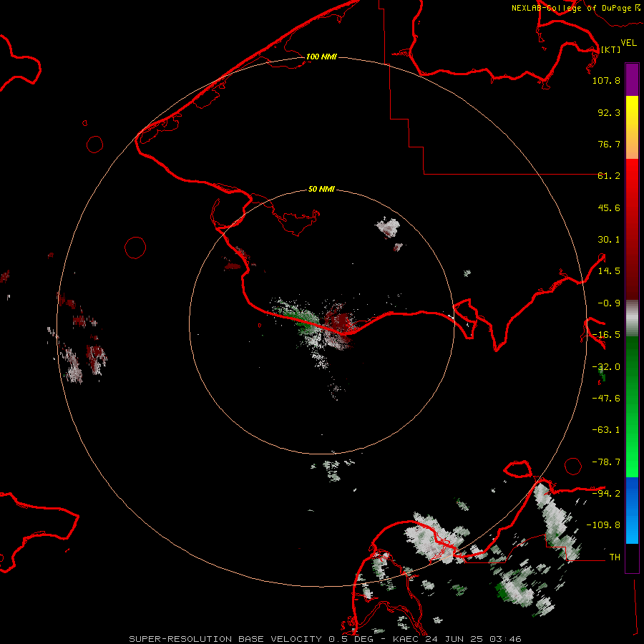Click the NEXLAB-College of DuPage credit text
Screen dimensions: 644x644
click(x=575, y=8)
